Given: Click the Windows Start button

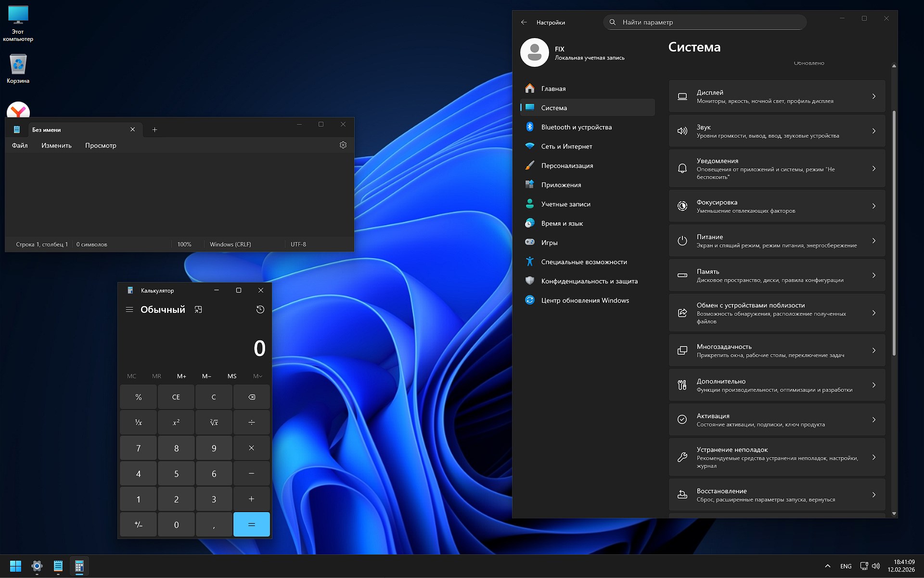Looking at the screenshot, I should pos(15,566).
